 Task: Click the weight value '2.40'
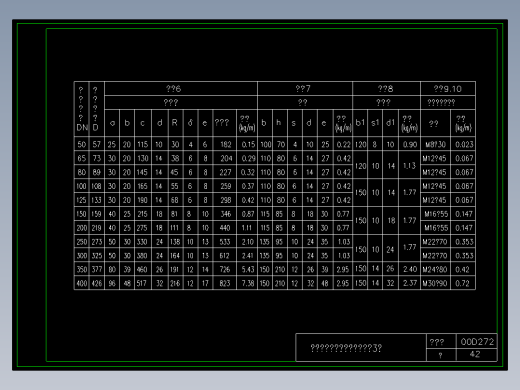(x=410, y=269)
